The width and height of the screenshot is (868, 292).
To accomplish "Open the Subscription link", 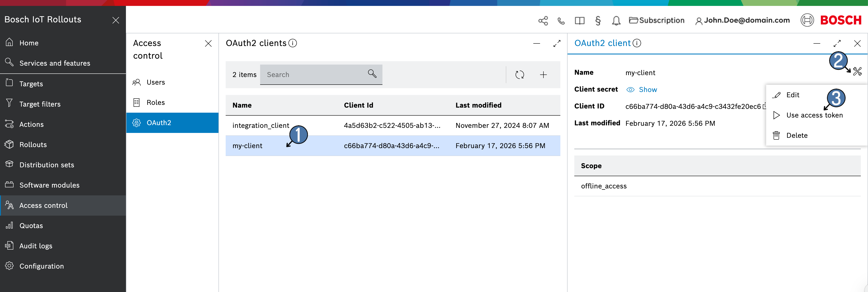I will click(657, 20).
